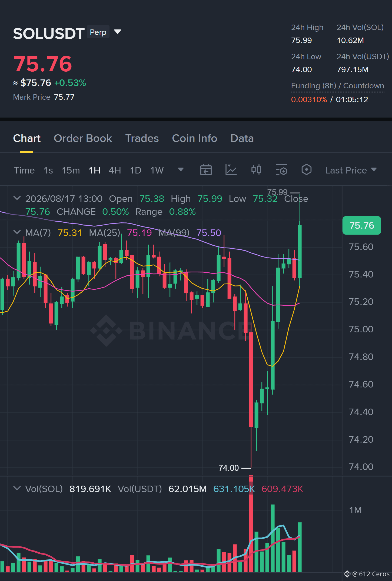The width and height of the screenshot is (392, 581).
Task: Select the 1H interval
Action: 95,170
